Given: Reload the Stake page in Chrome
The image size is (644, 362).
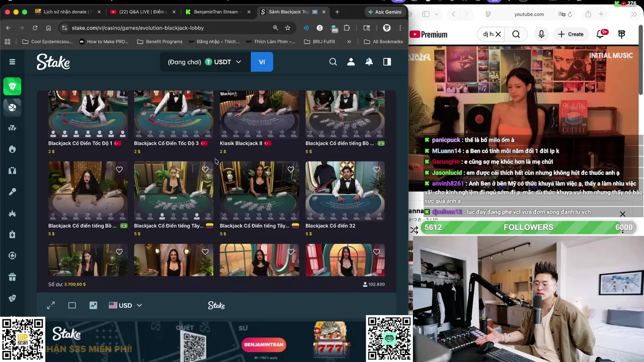Looking at the screenshot, I should (35, 28).
